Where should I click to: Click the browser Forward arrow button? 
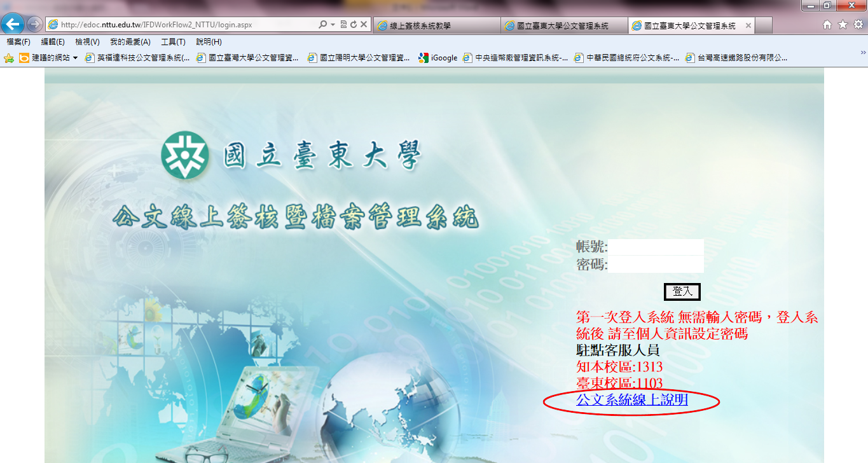[35, 25]
